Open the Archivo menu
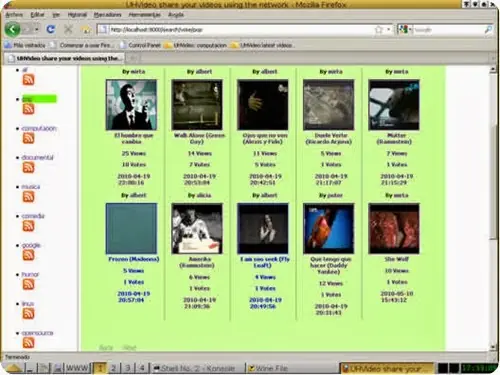 click(x=14, y=15)
